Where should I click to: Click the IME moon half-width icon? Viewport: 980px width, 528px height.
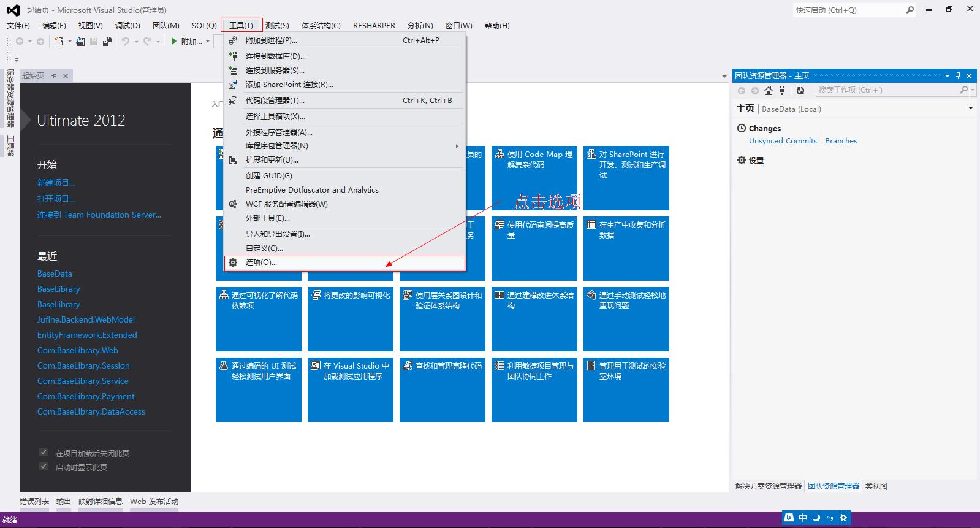[816, 518]
